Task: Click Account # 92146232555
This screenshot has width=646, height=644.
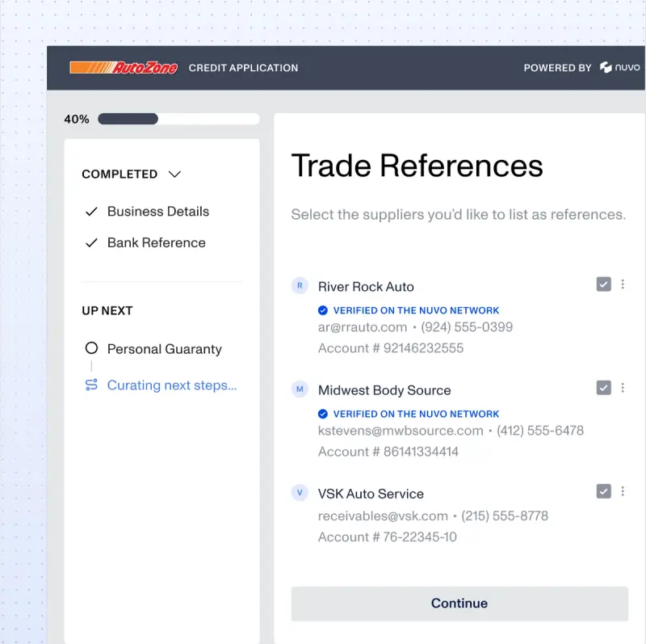Action: 391,348
